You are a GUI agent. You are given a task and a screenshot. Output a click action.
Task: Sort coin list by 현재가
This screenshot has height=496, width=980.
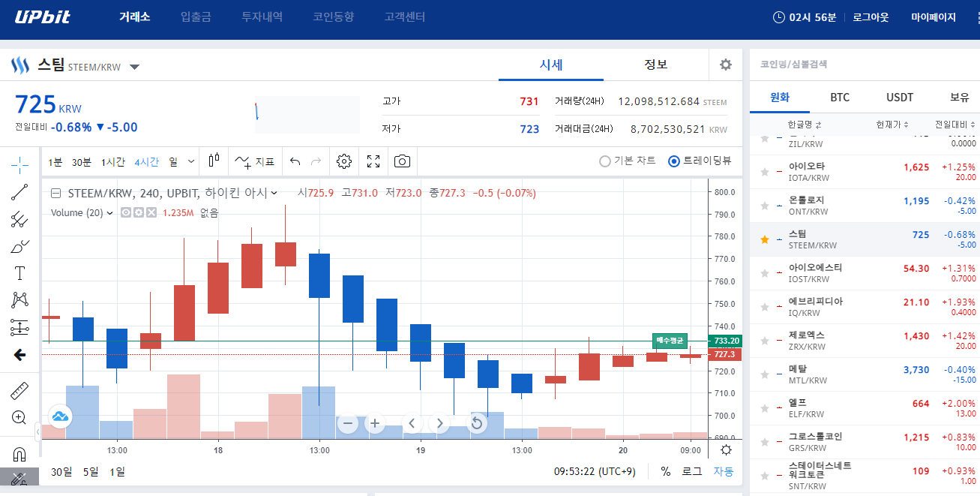click(892, 125)
